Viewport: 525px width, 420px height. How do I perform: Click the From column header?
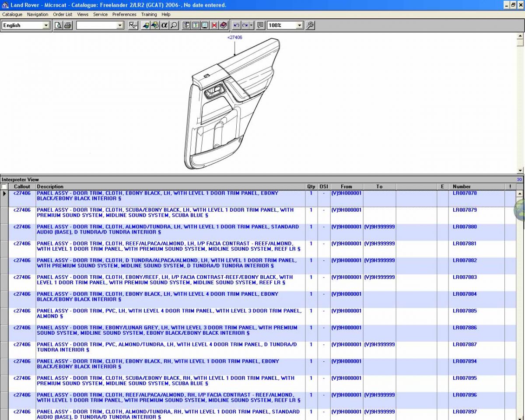[x=346, y=186]
